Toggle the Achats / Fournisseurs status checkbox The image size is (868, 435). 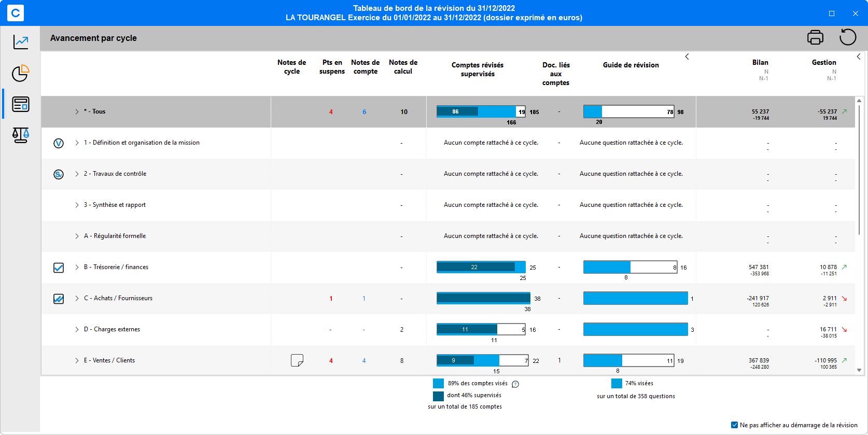coord(59,299)
